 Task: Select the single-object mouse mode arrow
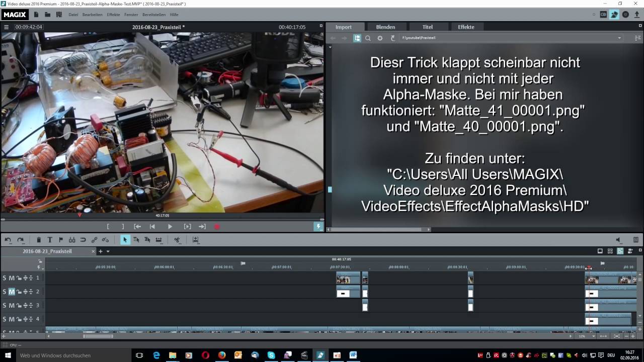coord(125,240)
